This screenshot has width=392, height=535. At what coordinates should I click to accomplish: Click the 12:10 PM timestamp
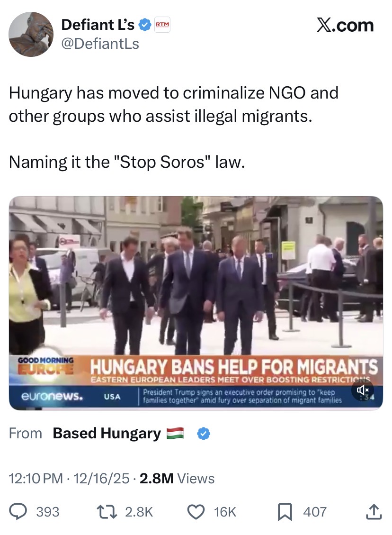(x=36, y=478)
